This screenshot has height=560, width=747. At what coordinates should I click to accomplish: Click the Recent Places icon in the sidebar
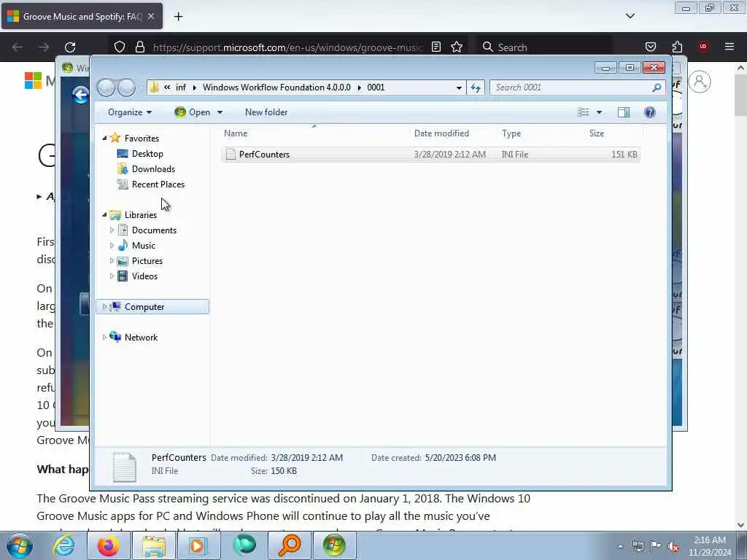click(x=123, y=184)
